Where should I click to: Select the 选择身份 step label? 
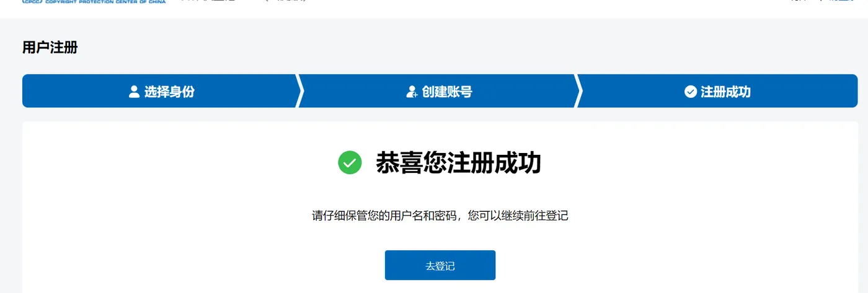pos(169,92)
